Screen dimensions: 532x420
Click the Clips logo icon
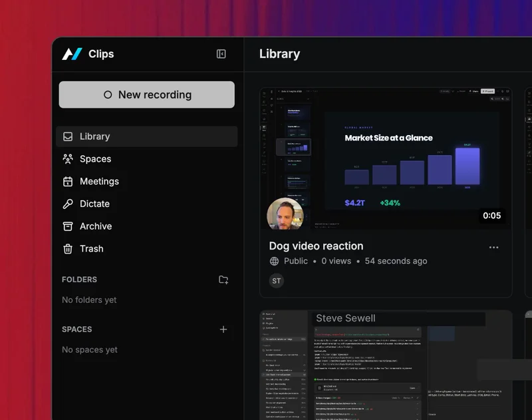click(72, 54)
